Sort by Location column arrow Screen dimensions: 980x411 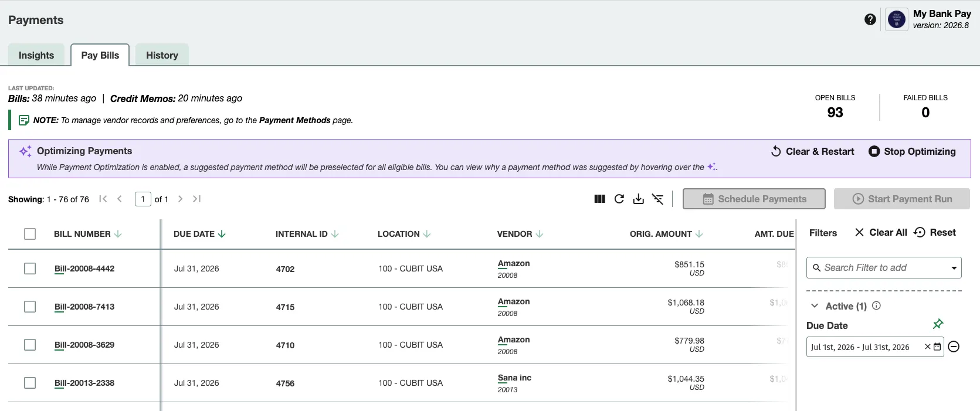pos(427,234)
